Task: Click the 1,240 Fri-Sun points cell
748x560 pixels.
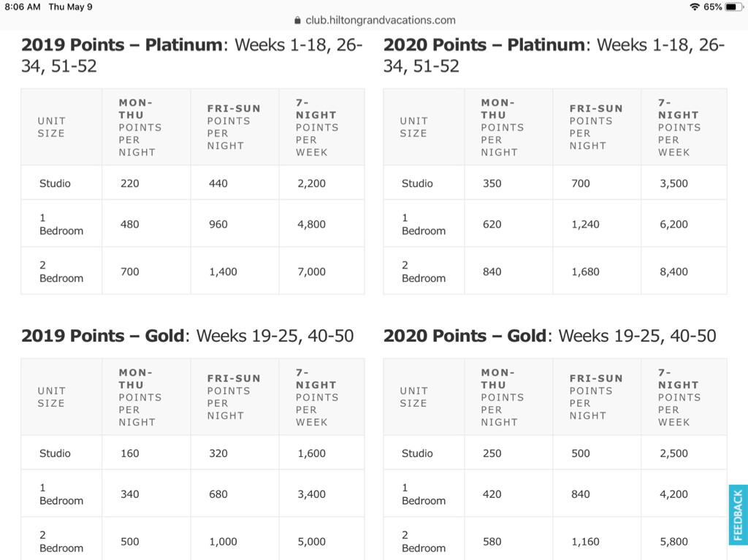Action: 585,224
